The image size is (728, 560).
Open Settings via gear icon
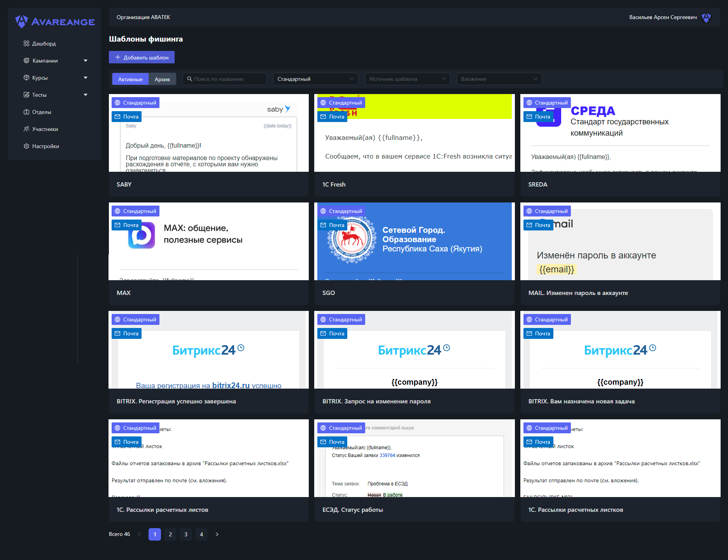click(26, 146)
